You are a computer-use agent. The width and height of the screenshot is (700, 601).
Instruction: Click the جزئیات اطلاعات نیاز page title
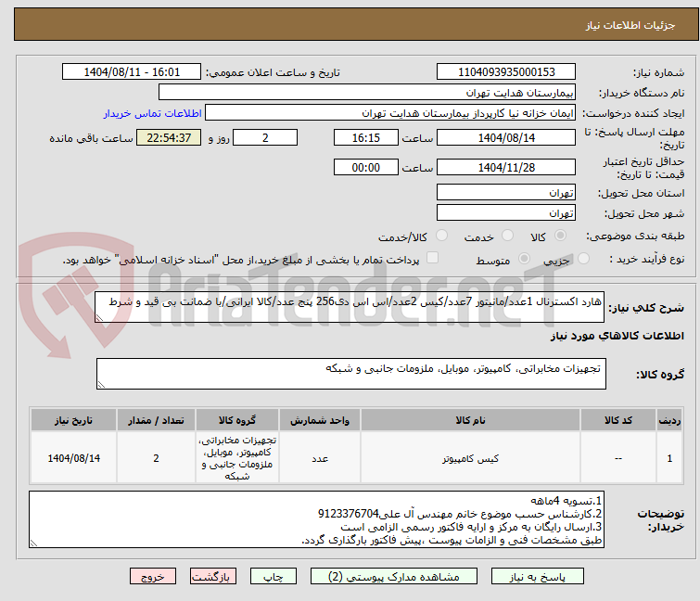click(630, 25)
